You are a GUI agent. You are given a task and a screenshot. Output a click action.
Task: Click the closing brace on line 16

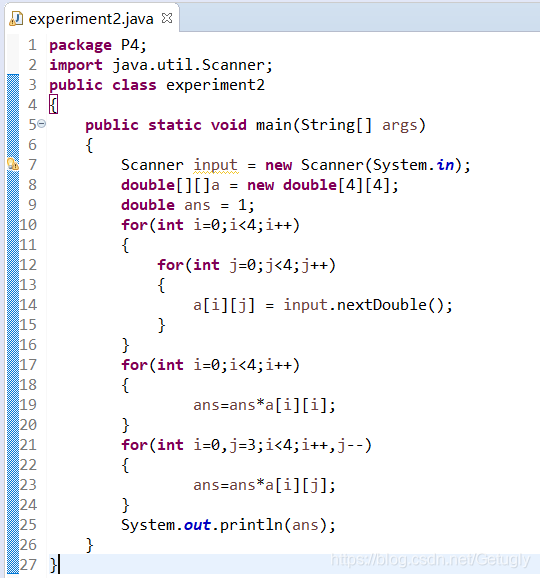point(125,345)
